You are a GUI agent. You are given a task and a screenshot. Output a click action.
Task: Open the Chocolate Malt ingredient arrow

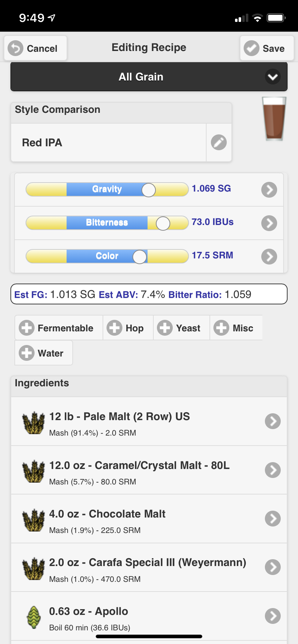(x=273, y=519)
